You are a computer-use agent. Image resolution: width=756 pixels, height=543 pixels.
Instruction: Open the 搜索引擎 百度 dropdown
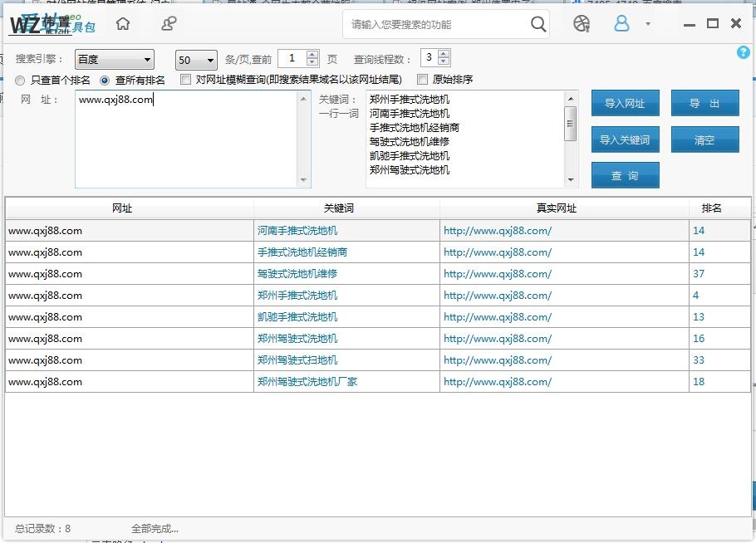[x=114, y=60]
